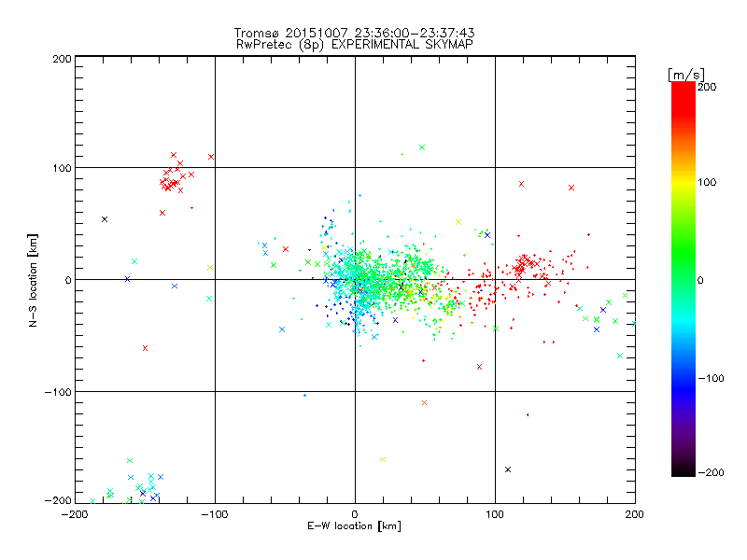747x560 pixels.
Task: Click the title line "Tromsø 20151007 23:36:00-23:37:43"
Action: (x=355, y=33)
